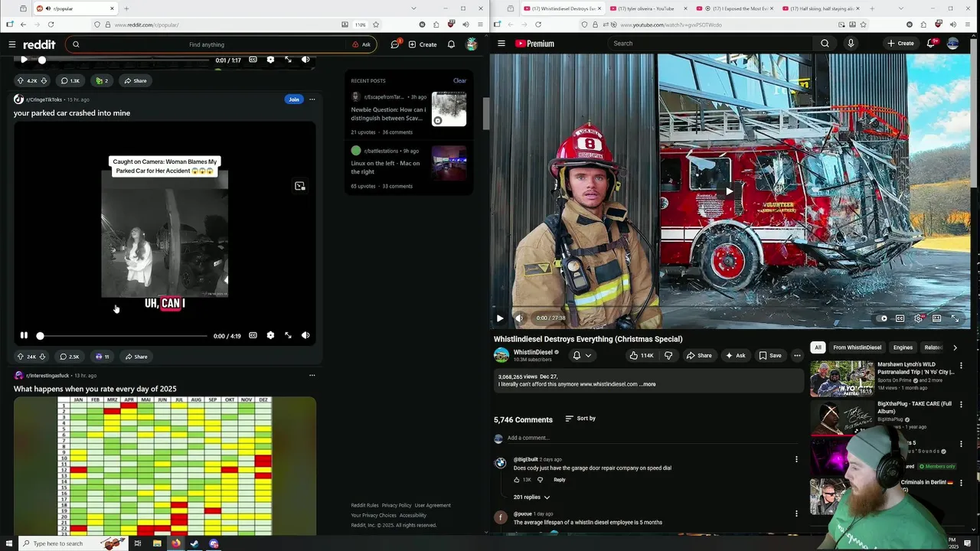Switch YouTube to theater mode

pyautogui.click(x=936, y=318)
